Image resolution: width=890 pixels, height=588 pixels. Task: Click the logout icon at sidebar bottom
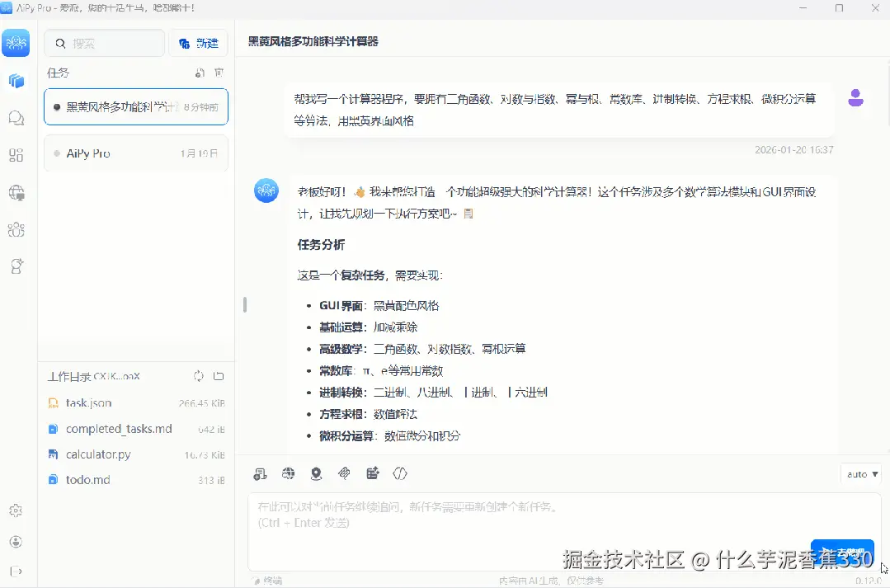(16, 572)
